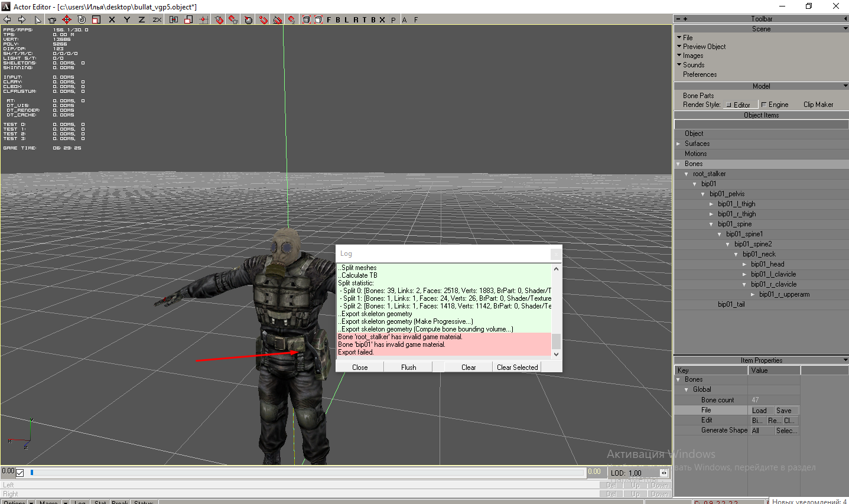
Task: Click the parent coordinate space icon
Action: [174, 19]
